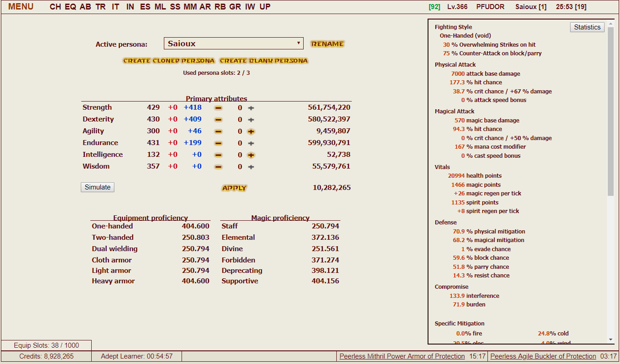Click APPLY for attribute changes
620x364 pixels.
pyautogui.click(x=234, y=188)
